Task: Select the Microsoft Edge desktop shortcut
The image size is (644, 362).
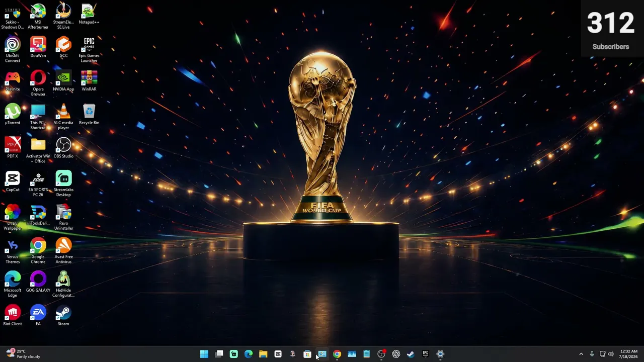Action: [13, 285]
